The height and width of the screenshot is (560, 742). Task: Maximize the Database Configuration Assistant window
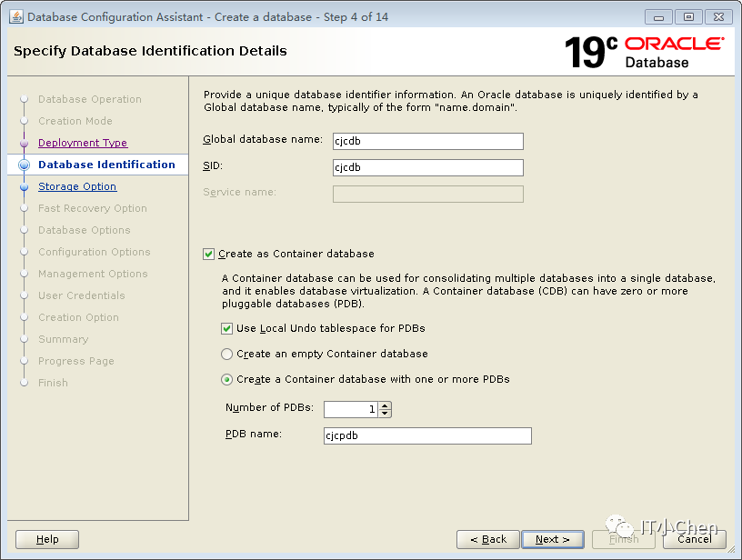click(688, 17)
